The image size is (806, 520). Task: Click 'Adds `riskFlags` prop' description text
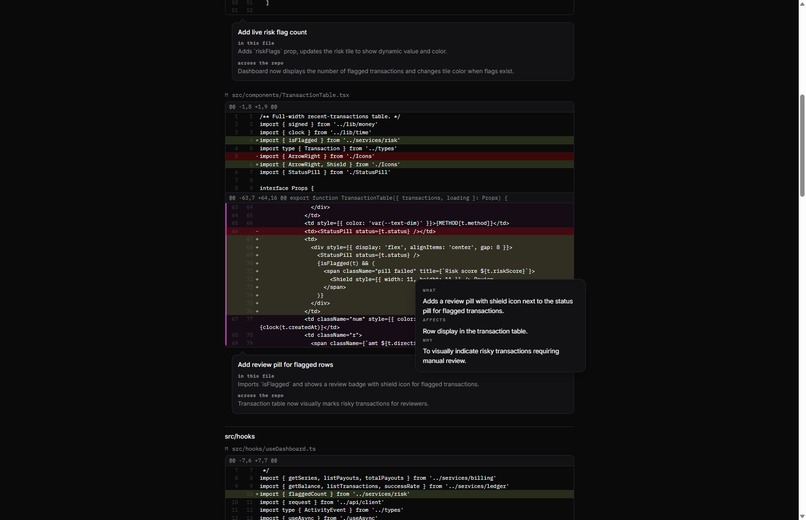tap(342, 51)
